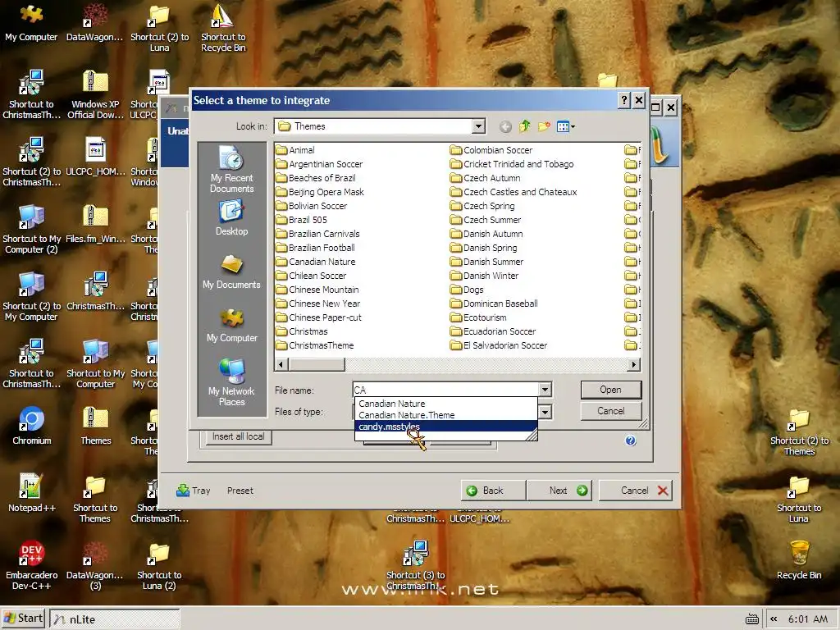The width and height of the screenshot is (840, 630).
Task: Open My Documents in places bar
Action: click(x=231, y=272)
